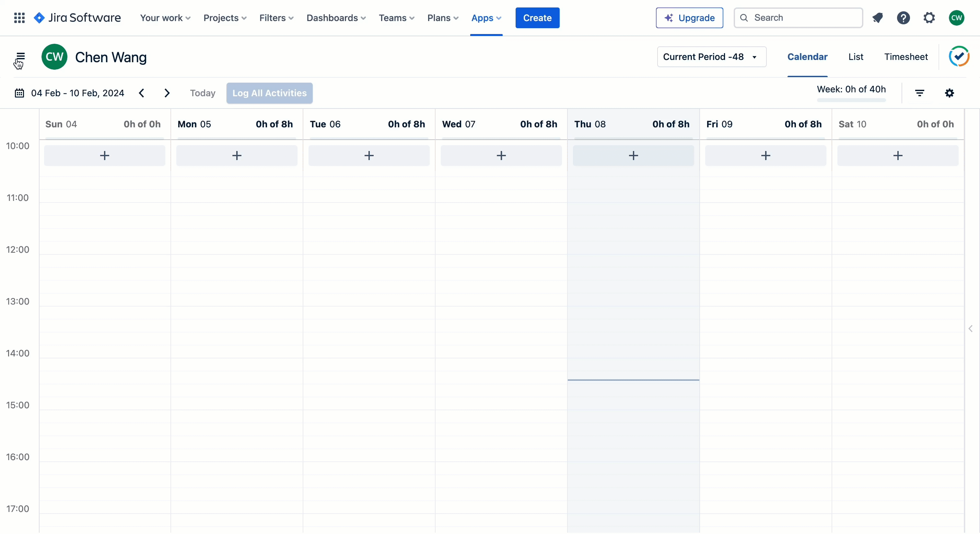
Task: Open the Atlassian app switcher grid
Action: click(19, 18)
